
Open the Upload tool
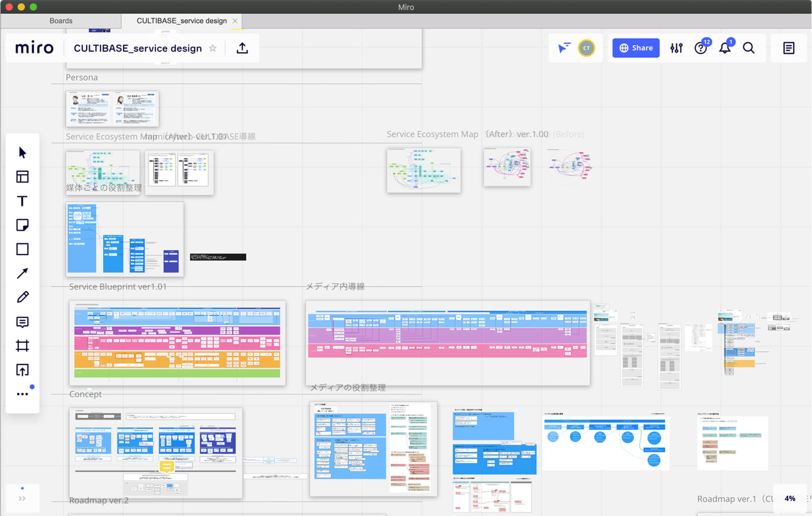coord(22,370)
